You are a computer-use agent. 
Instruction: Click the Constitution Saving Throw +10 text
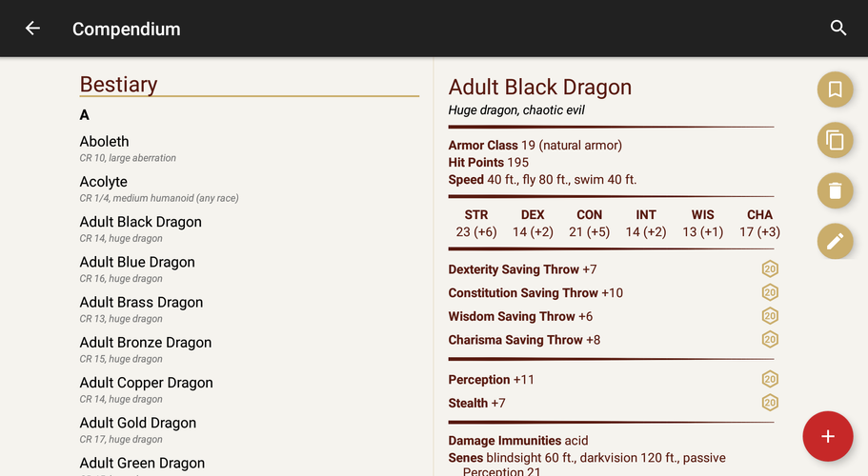(535, 292)
